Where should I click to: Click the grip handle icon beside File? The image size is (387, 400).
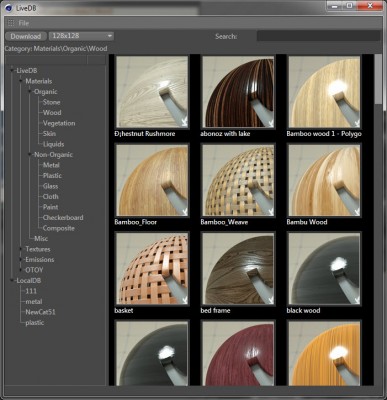[x=11, y=23]
